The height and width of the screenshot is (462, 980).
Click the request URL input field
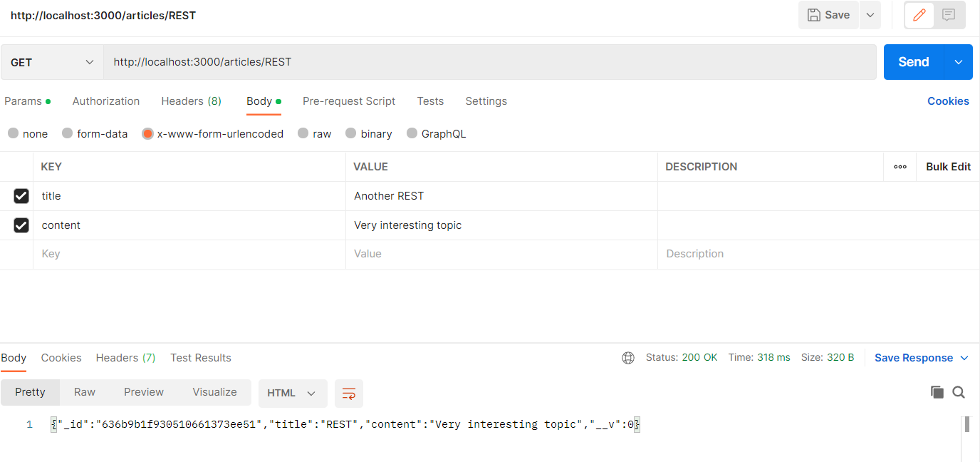point(427,62)
